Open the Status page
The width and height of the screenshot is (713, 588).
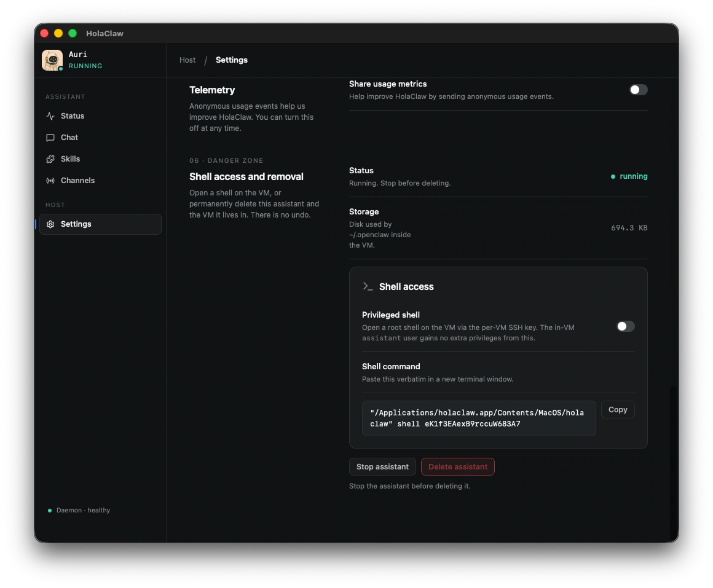pos(100,116)
